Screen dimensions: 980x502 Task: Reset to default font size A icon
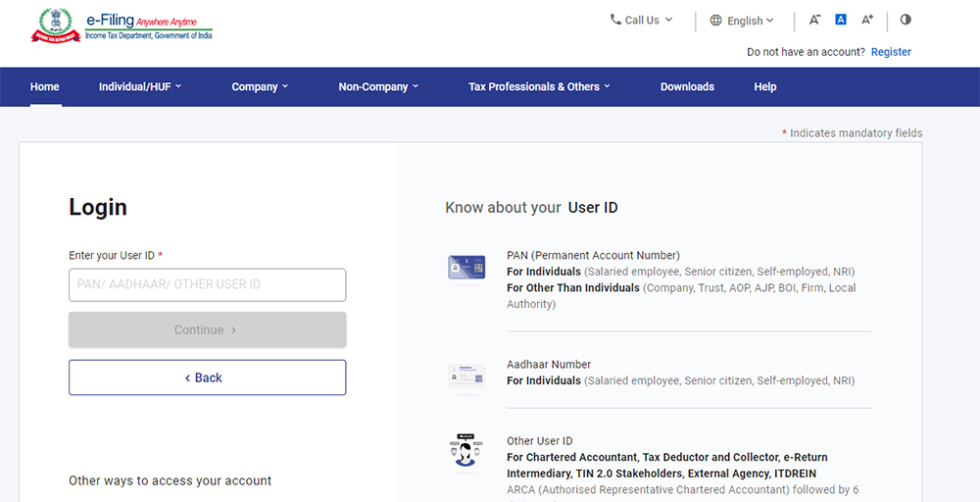point(841,20)
